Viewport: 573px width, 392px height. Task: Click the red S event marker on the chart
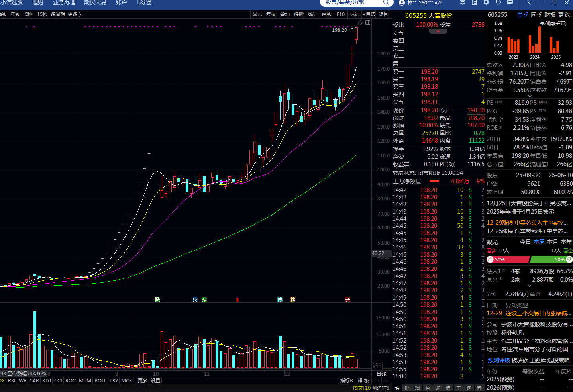[x=237, y=300]
